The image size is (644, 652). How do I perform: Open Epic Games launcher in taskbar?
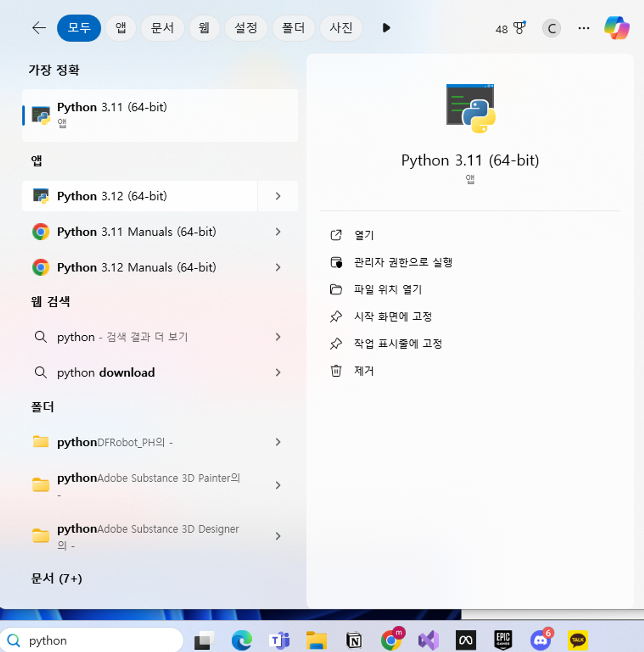tap(503, 640)
